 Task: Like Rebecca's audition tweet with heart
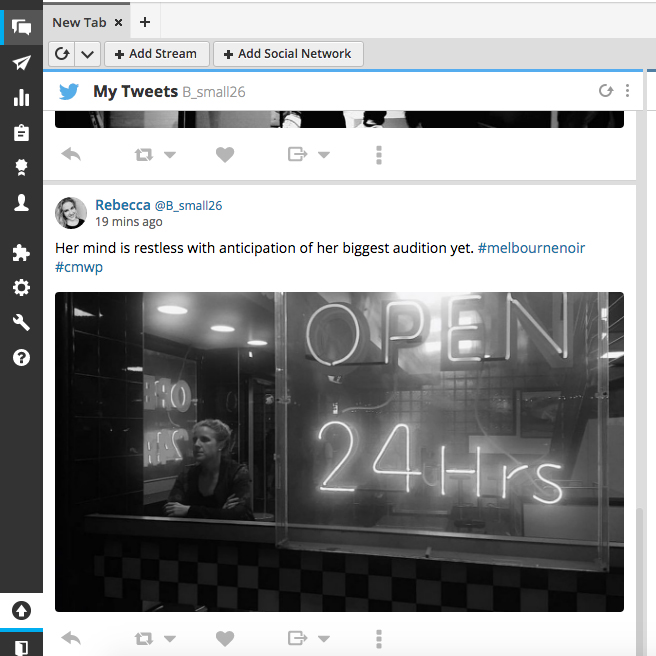225,638
